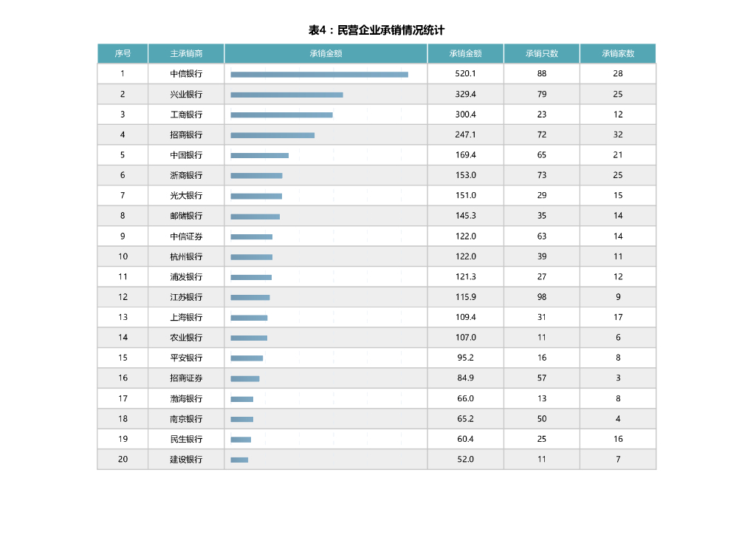The image size is (756, 535).
Task: Click 中信银行's 承销家数 value 28
Action: (x=618, y=73)
